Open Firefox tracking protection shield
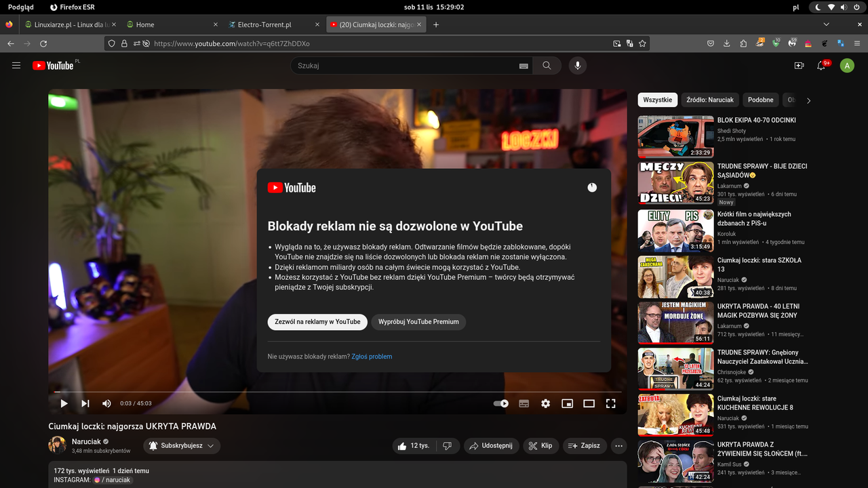The width and height of the screenshot is (868, 488). pos(113,43)
